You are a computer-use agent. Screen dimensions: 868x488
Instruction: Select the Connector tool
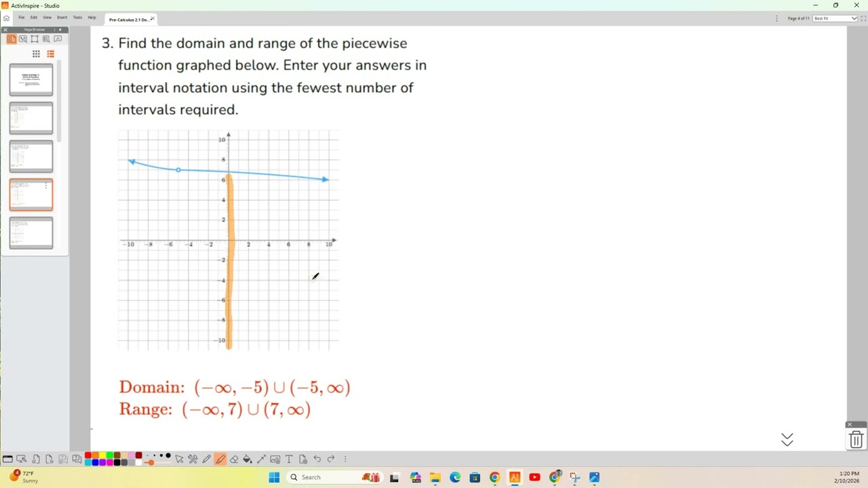click(x=261, y=459)
